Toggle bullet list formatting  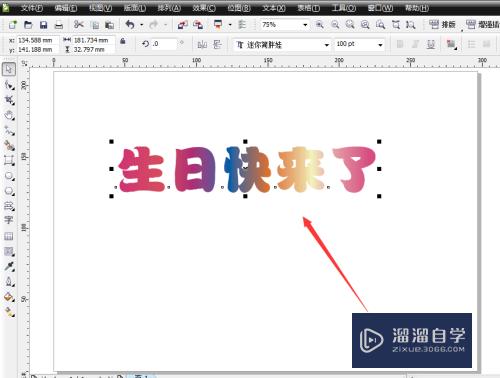pyautogui.click(x=471, y=44)
